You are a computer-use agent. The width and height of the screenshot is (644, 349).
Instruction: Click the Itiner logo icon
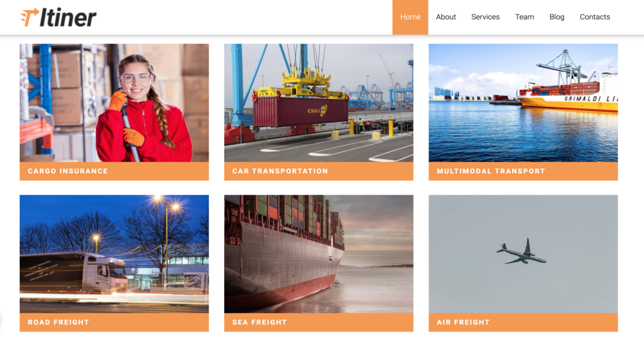[30, 17]
